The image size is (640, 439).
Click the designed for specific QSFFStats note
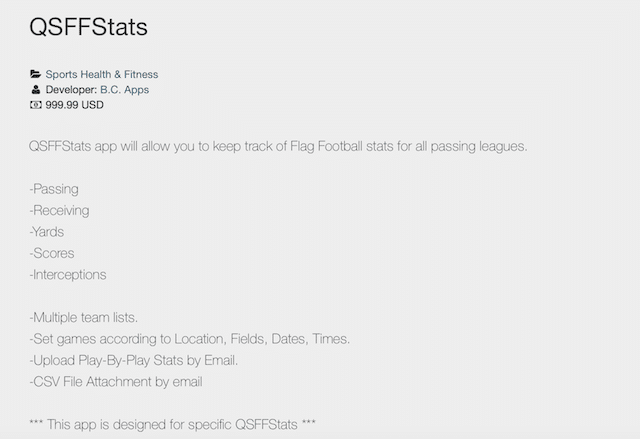(172, 424)
